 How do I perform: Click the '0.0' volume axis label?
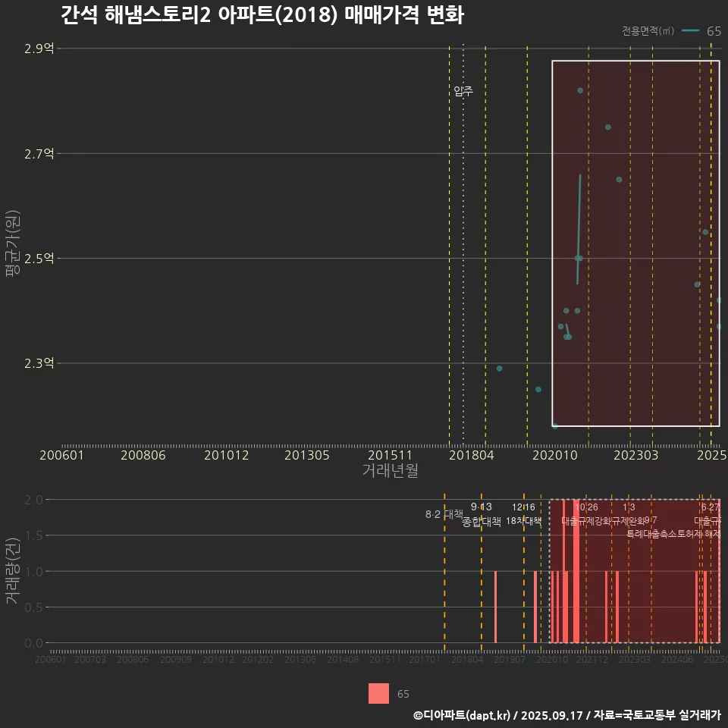(x=33, y=643)
